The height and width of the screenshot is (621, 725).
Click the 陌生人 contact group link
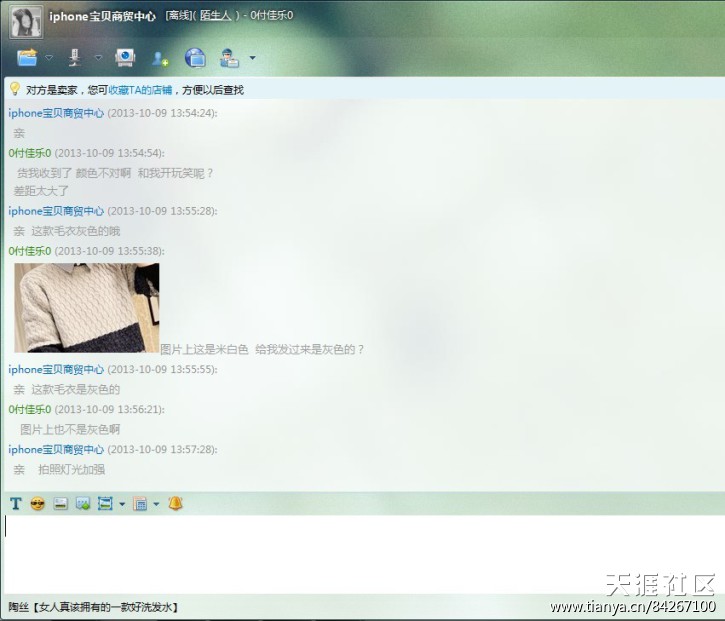coord(217,16)
